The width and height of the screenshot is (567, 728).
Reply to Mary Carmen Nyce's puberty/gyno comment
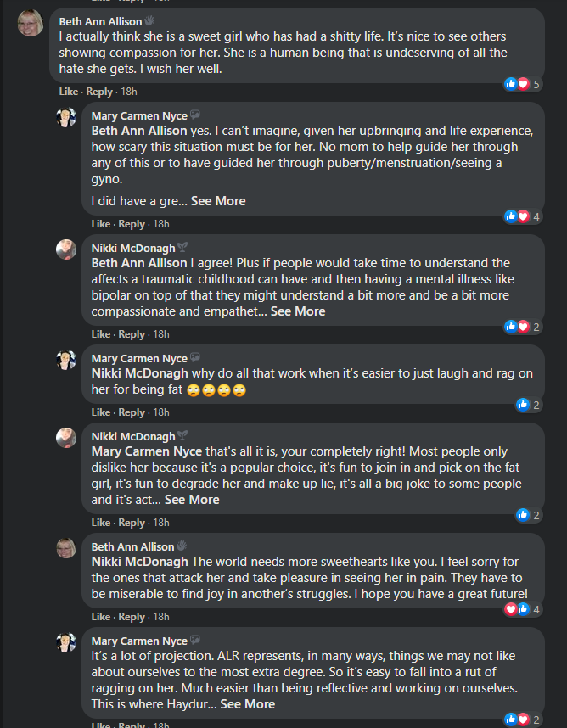coord(132,224)
